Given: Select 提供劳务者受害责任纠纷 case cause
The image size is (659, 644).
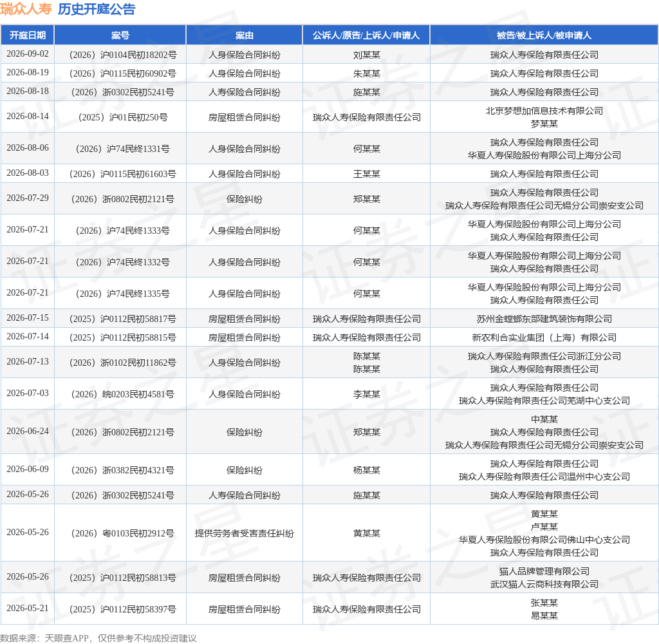Looking at the screenshot, I should [244, 533].
